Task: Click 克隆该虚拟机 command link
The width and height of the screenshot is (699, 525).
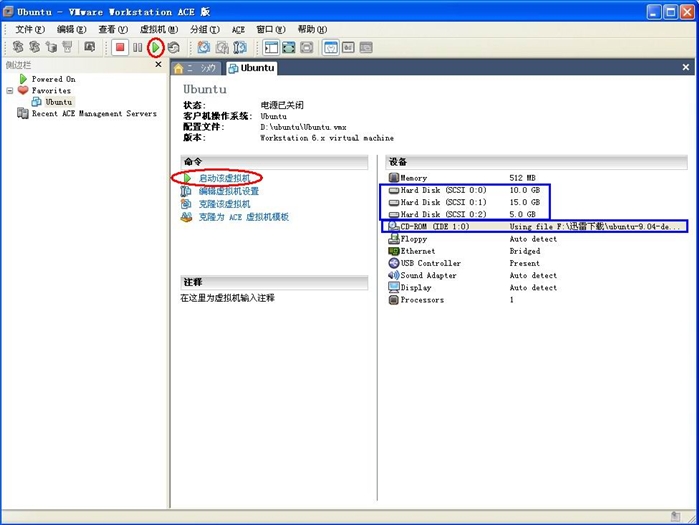Action: tap(224, 204)
